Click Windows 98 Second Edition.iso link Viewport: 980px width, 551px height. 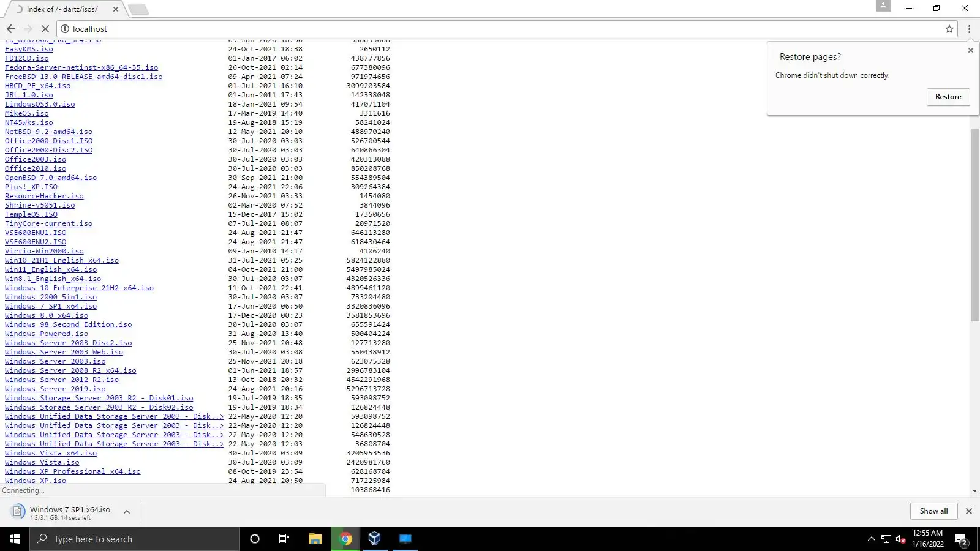coord(69,324)
